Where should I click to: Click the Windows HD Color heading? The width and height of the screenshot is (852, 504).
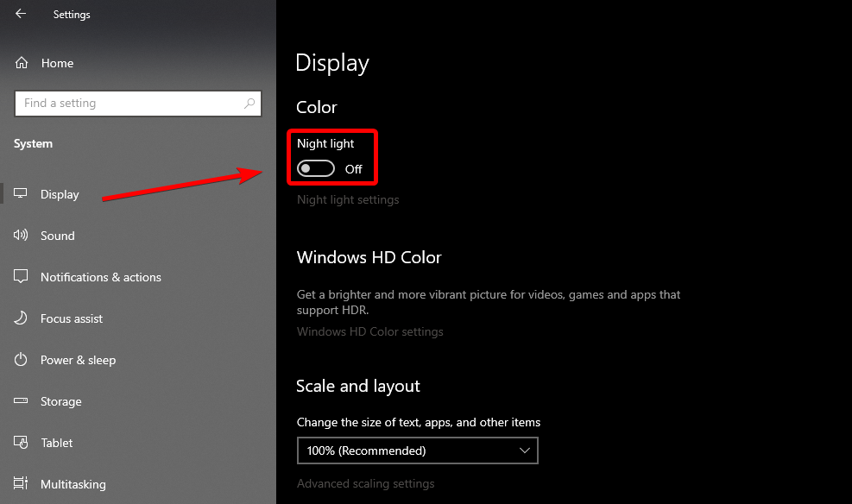tap(369, 257)
